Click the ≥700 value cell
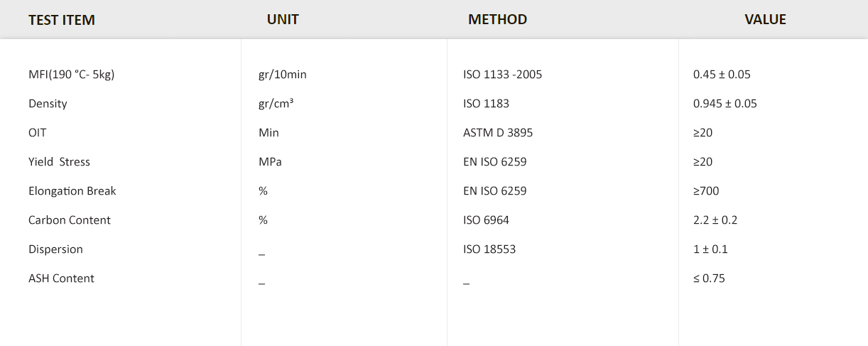 point(706,191)
